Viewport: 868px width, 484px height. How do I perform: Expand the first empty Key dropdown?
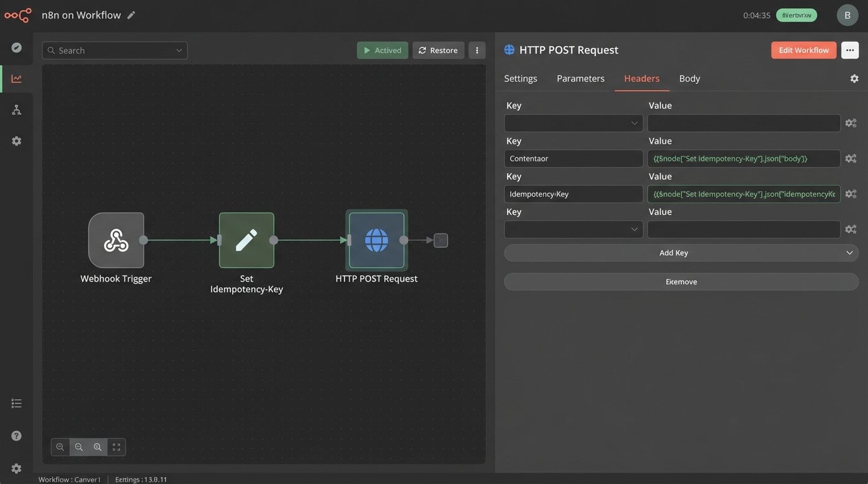click(573, 123)
